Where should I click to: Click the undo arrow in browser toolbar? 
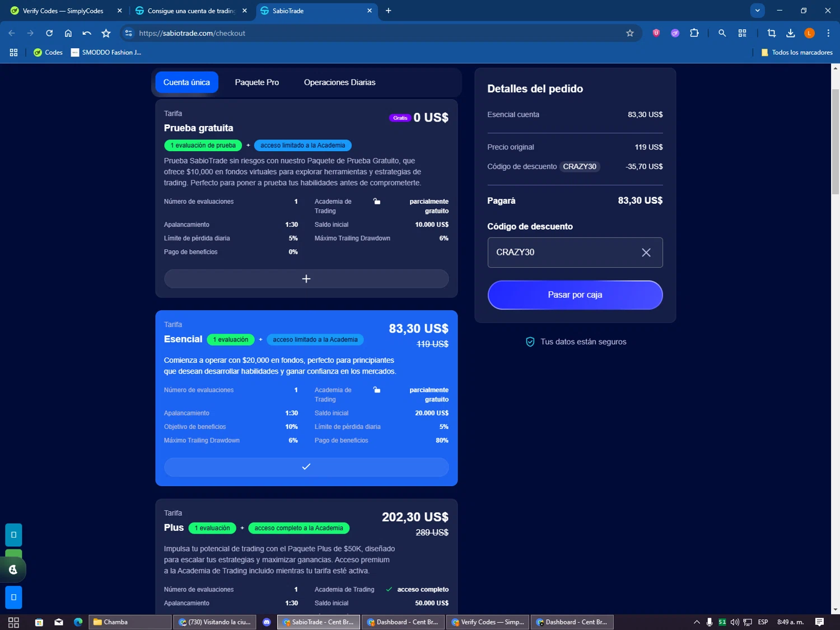pos(87,33)
